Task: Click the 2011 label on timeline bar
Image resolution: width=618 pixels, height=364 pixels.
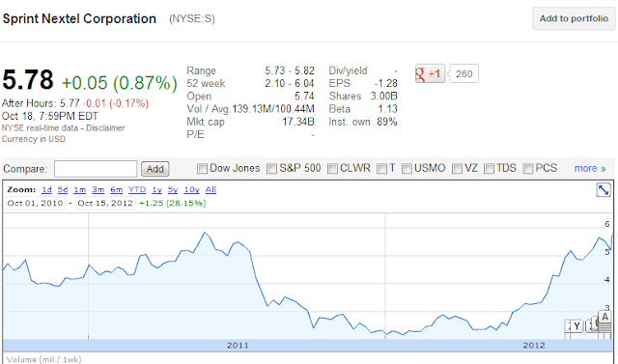Action: (x=238, y=346)
